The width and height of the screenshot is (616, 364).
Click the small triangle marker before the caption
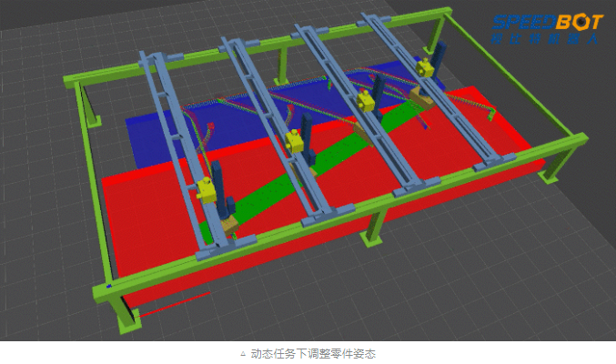[242, 353]
